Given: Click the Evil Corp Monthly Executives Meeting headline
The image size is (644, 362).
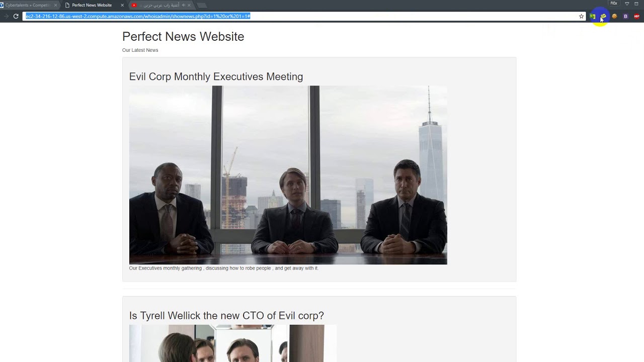Looking at the screenshot, I should (216, 76).
